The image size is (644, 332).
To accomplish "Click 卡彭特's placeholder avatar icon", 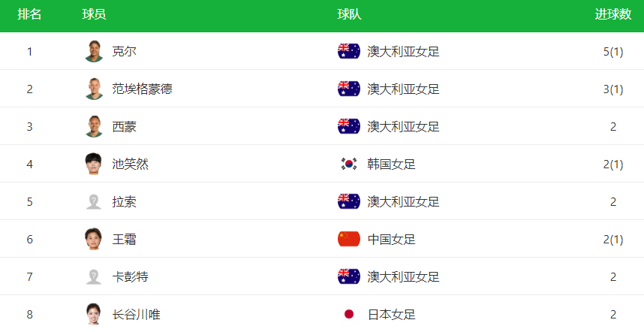I will click(x=94, y=277).
